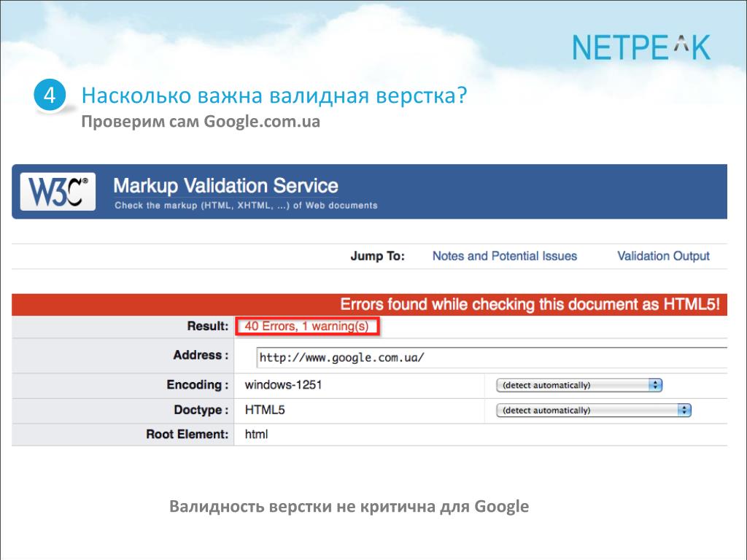This screenshot has width=747, height=560.
Task: Click the slide heading 'Насколько важна валидная верстка?'
Action: tap(274, 96)
